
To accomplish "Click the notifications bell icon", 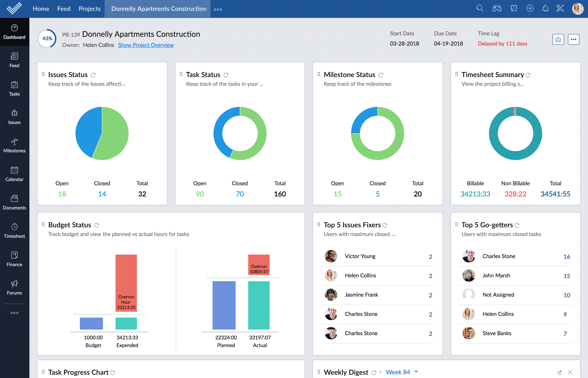I will (x=545, y=8).
